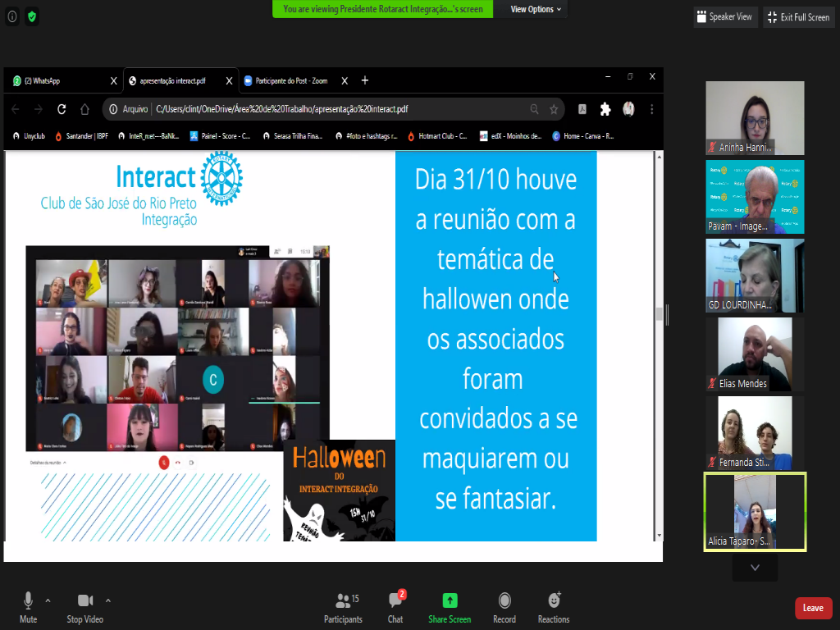This screenshot has height=630, width=840.
Task: Open the Chat panel
Action: (x=395, y=605)
